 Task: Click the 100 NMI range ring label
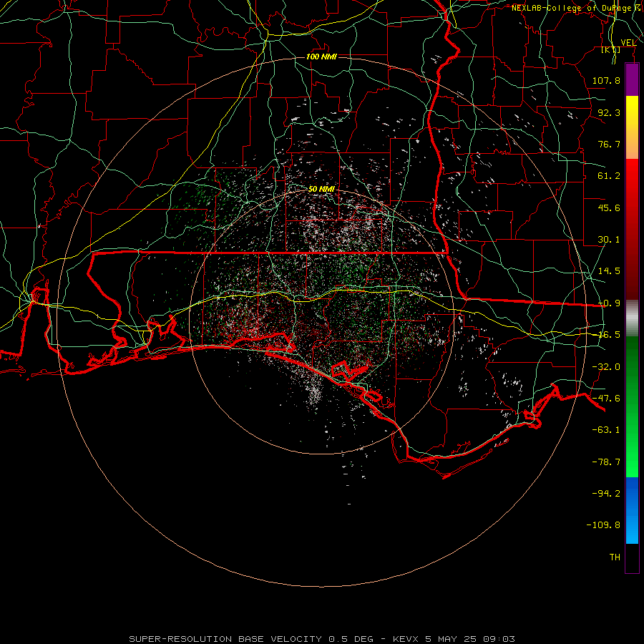click(321, 57)
